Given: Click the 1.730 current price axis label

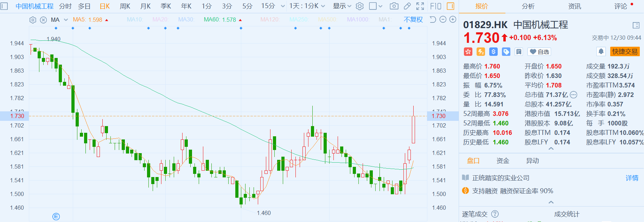Looking at the screenshot, I should click(17, 116).
